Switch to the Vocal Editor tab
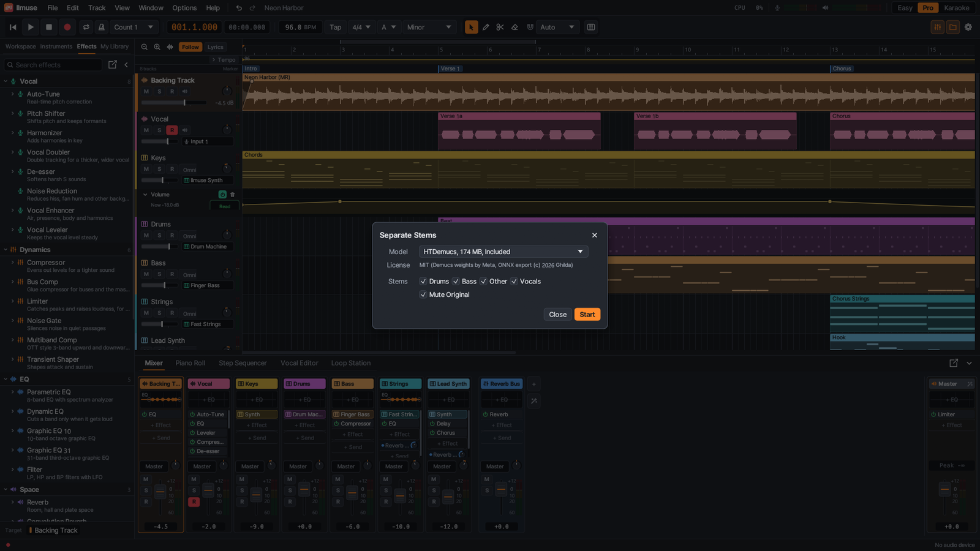 299,363
